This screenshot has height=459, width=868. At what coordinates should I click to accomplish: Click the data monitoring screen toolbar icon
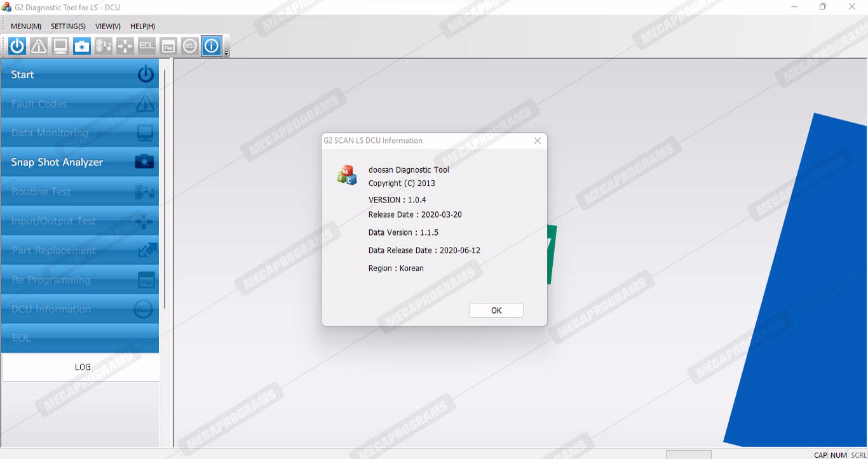(60, 46)
